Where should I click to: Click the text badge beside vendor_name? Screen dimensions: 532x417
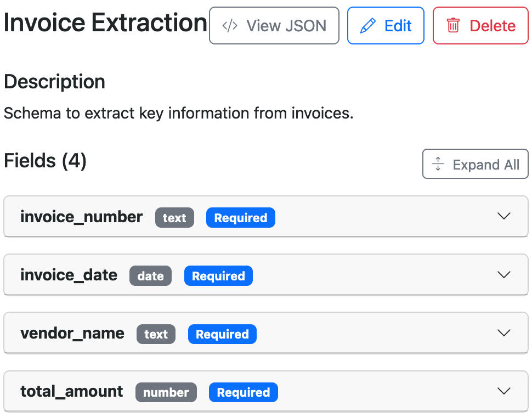pos(156,334)
